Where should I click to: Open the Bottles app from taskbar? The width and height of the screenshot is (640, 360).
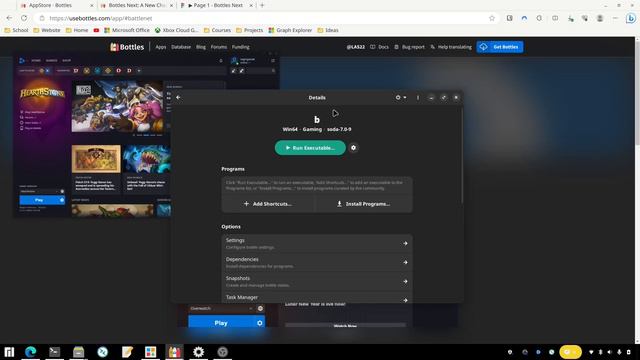[x=175, y=352]
